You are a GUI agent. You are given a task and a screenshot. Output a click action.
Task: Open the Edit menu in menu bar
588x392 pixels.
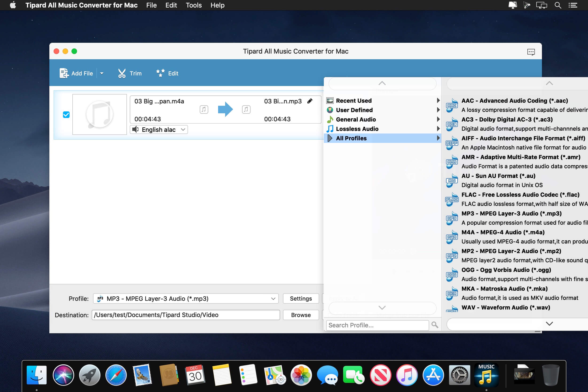click(x=171, y=5)
